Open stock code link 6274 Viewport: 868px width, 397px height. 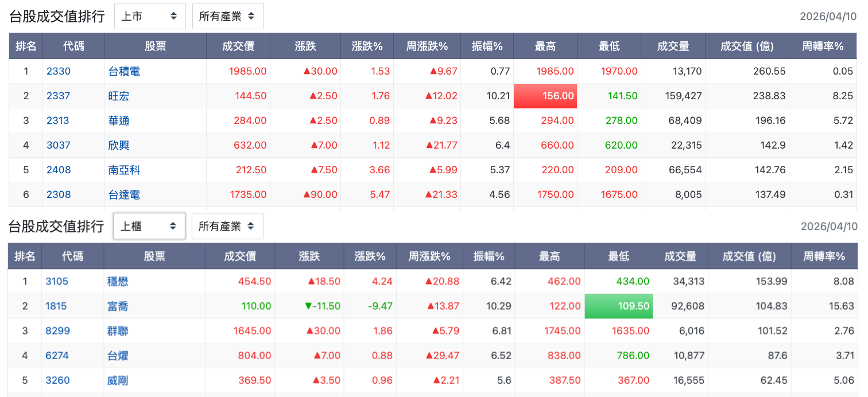[x=57, y=355]
